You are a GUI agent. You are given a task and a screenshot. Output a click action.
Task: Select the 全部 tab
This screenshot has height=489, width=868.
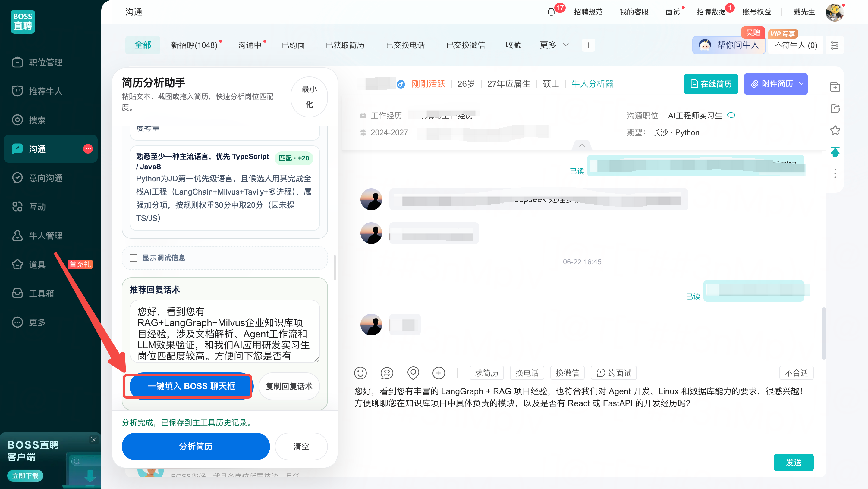(x=143, y=45)
